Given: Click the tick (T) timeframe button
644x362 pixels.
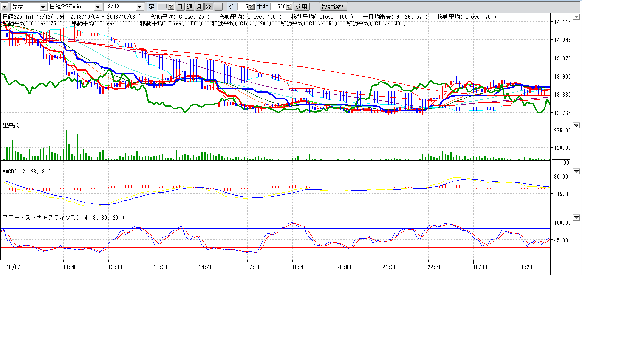Looking at the screenshot, I should (x=218, y=7).
